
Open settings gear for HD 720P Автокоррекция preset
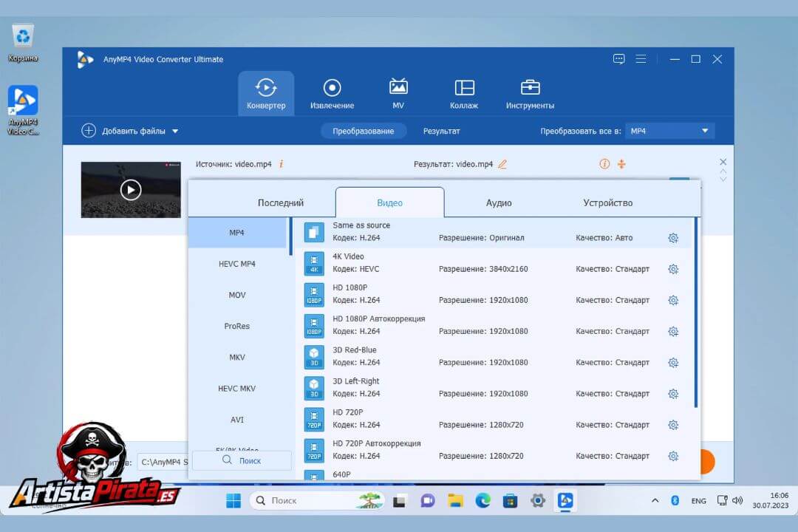pyautogui.click(x=673, y=456)
